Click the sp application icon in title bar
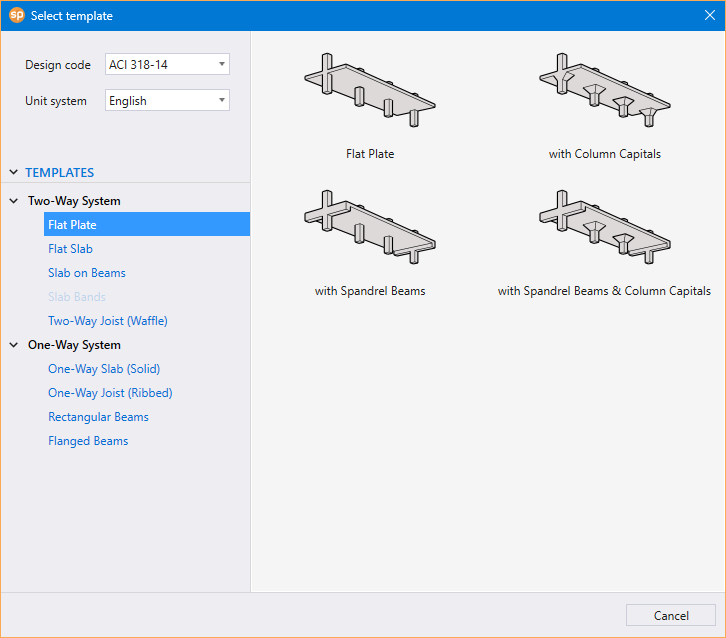The image size is (726, 638). (x=17, y=15)
